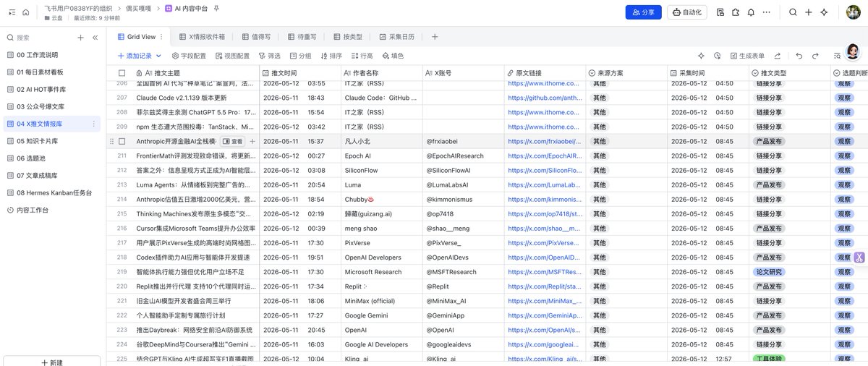The image size is (868, 366).
Task: Open 视图配置 view settings
Action: point(231,56)
